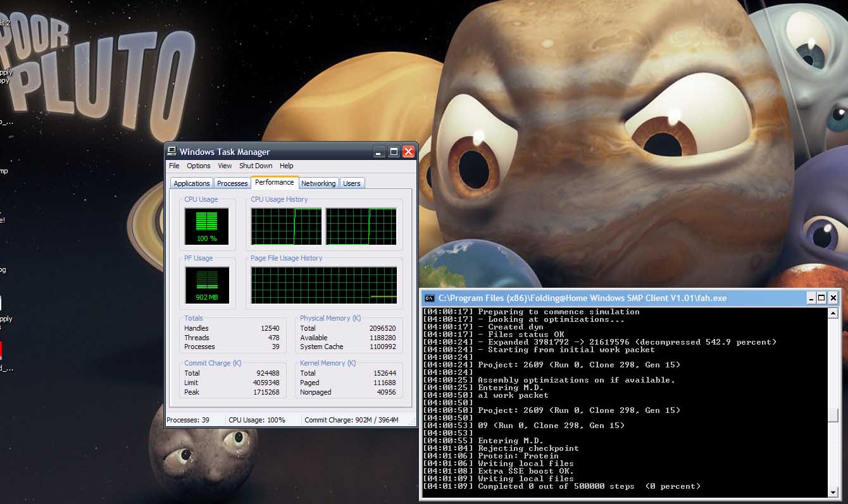
Task: Click the console scrollbar down arrow
Action: [x=833, y=492]
